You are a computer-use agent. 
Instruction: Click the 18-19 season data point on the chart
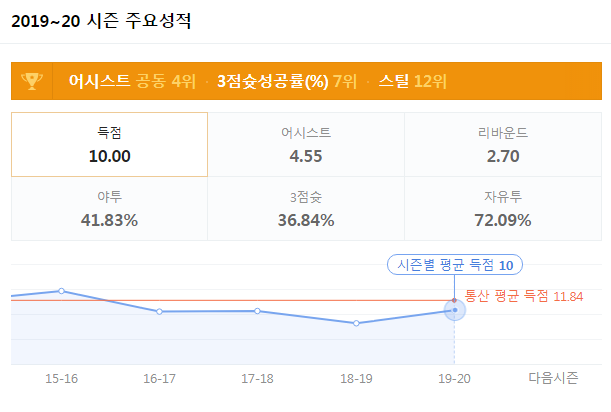[356, 323]
